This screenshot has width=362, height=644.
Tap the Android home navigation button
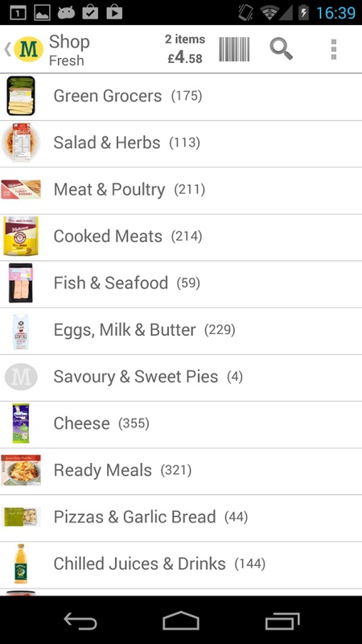(x=181, y=621)
